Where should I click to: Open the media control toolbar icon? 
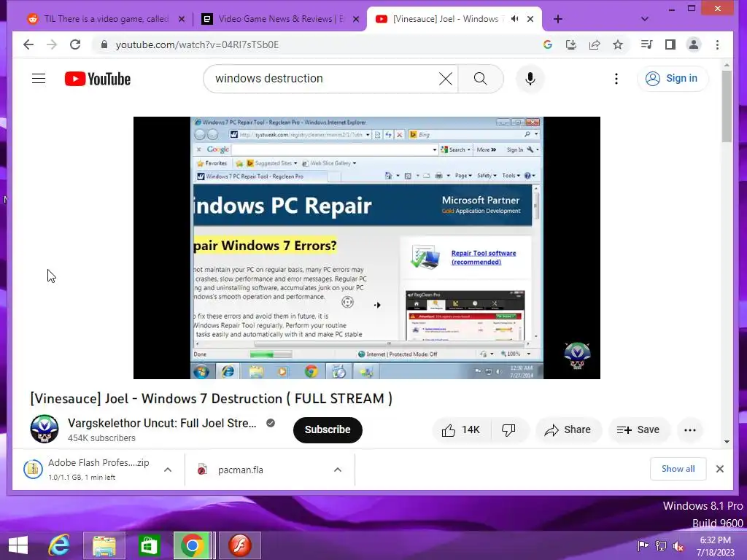pyautogui.click(x=646, y=44)
